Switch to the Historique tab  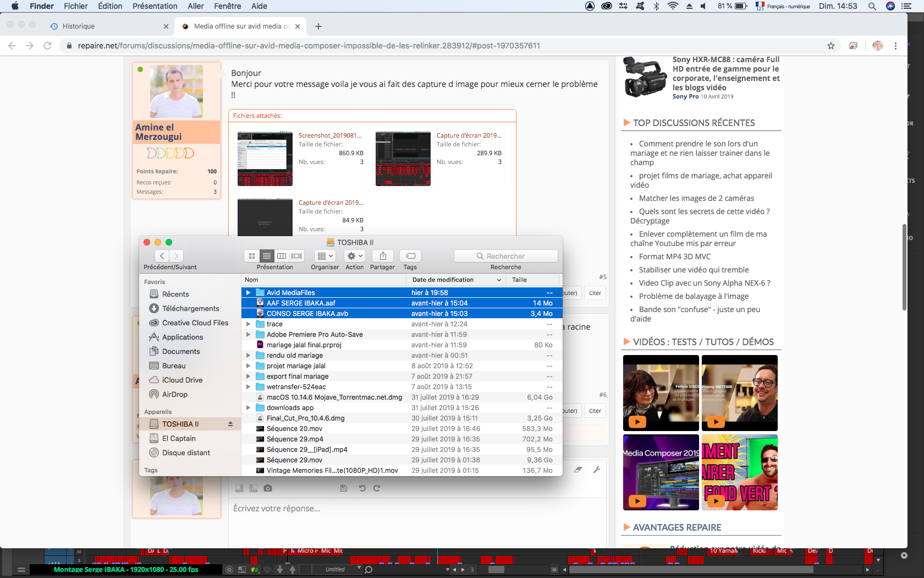(x=79, y=26)
